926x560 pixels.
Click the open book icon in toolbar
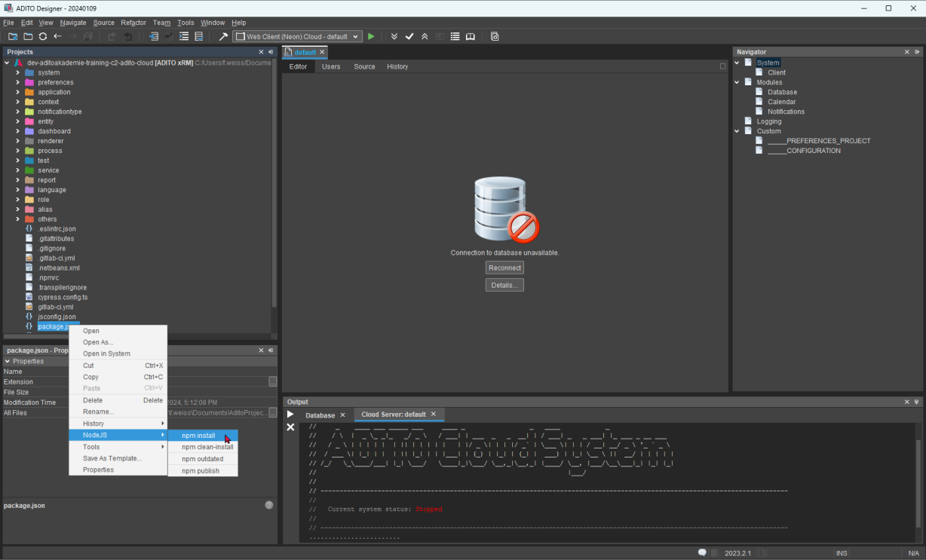tap(471, 36)
